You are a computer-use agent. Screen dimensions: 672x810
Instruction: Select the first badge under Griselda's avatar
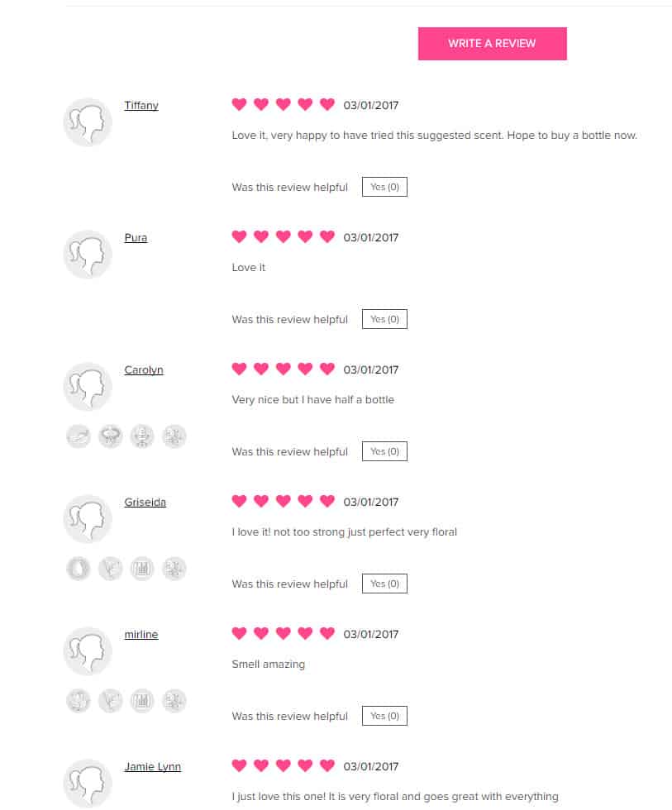coord(79,569)
